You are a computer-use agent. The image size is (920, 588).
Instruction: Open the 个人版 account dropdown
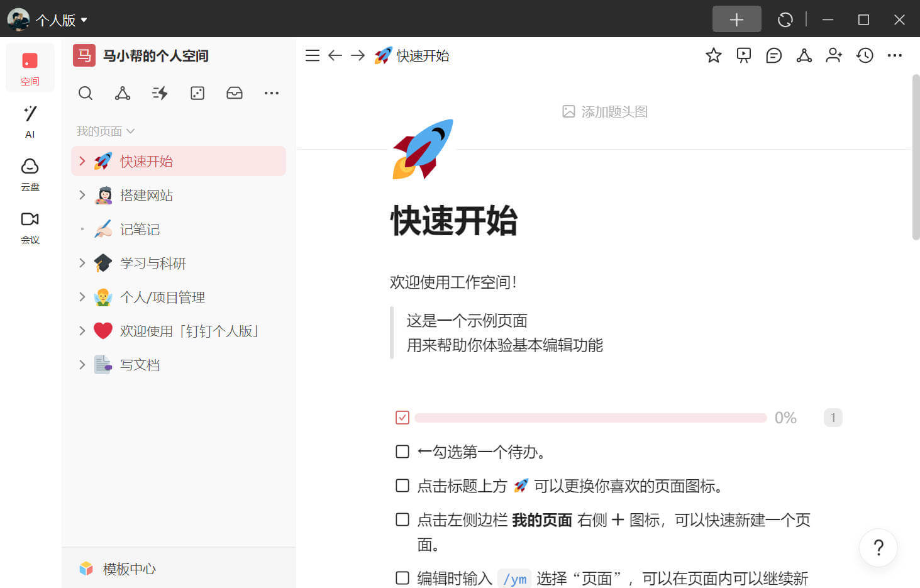coord(61,20)
